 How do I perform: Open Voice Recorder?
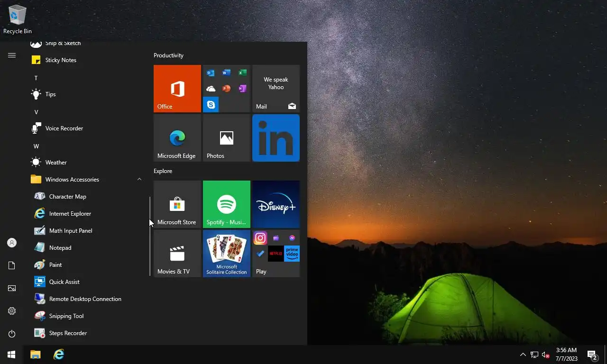click(85, 128)
